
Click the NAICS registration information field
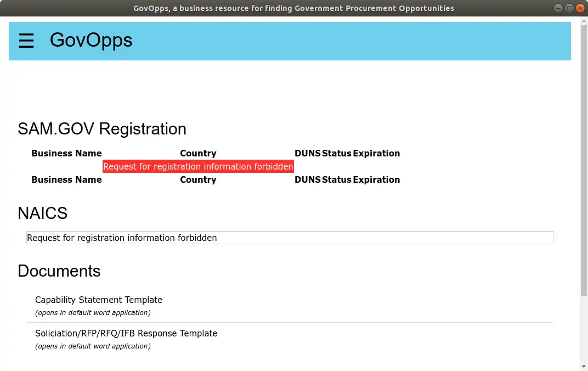click(x=290, y=238)
